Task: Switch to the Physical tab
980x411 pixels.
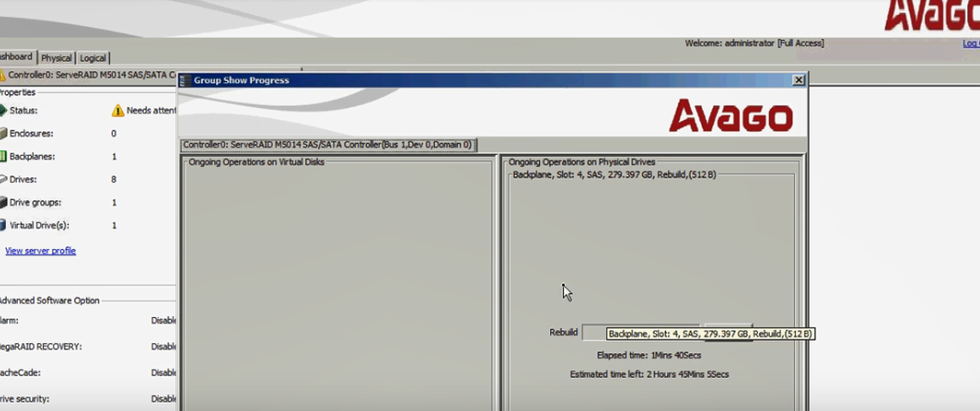Action: tap(56, 58)
